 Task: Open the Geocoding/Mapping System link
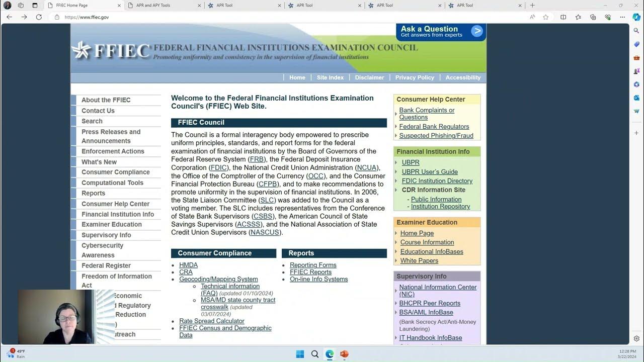pos(218,279)
